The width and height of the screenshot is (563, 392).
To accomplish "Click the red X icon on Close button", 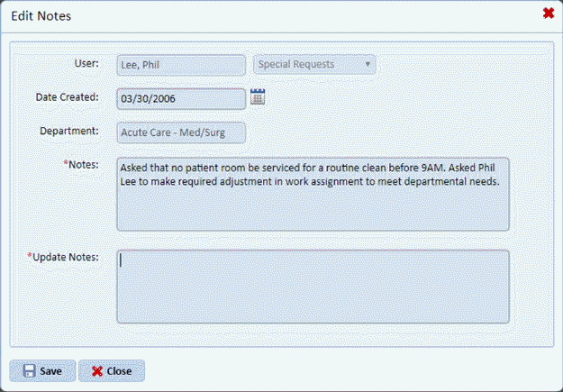I will click(x=97, y=370).
